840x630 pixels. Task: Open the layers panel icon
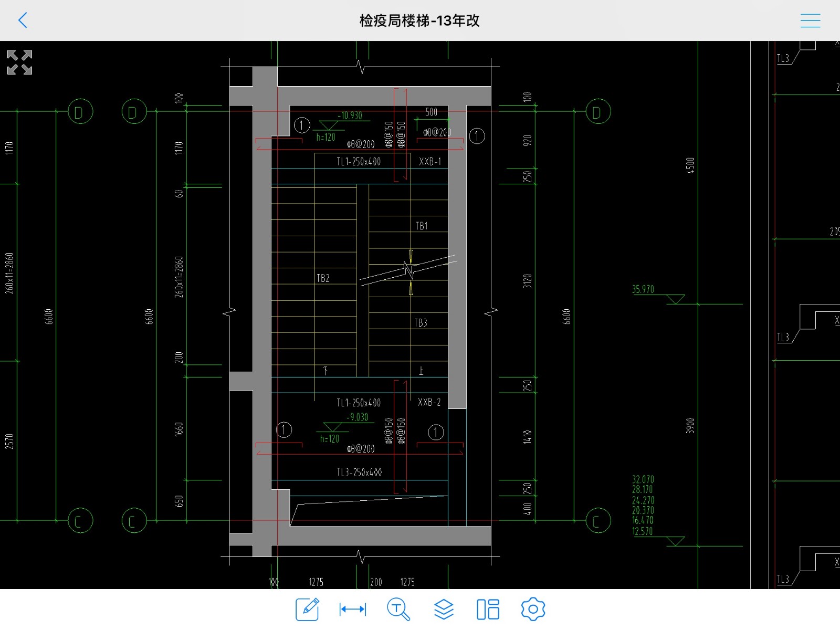[444, 609]
